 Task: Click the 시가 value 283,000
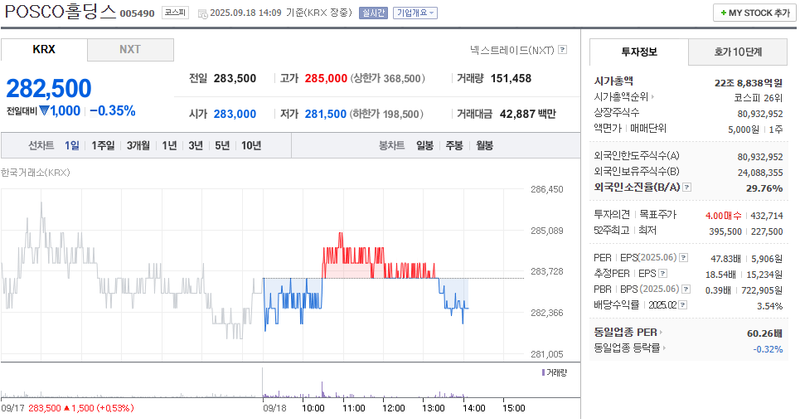(235, 114)
